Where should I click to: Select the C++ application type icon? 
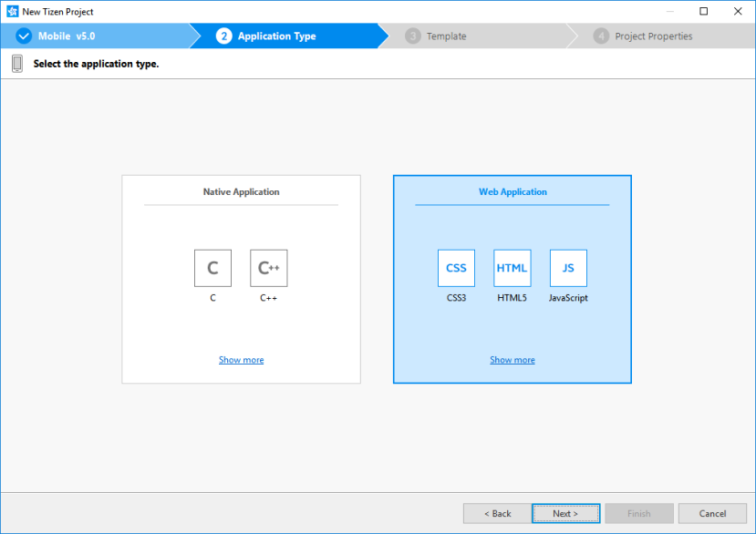point(268,267)
